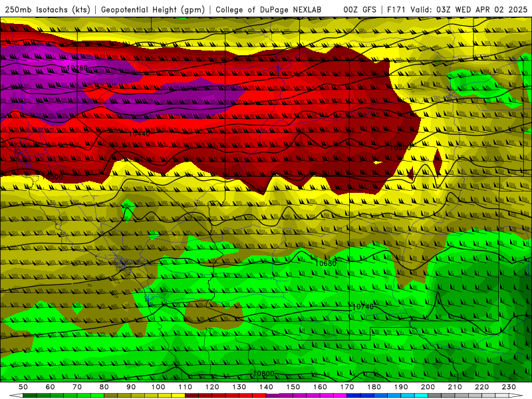
Task: Click the "College of DuPage NEXLAB" text
Action: [x=269, y=9]
